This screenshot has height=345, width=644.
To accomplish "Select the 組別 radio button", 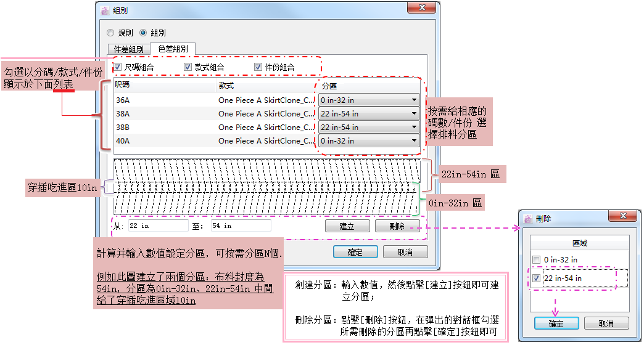I will point(143,33).
